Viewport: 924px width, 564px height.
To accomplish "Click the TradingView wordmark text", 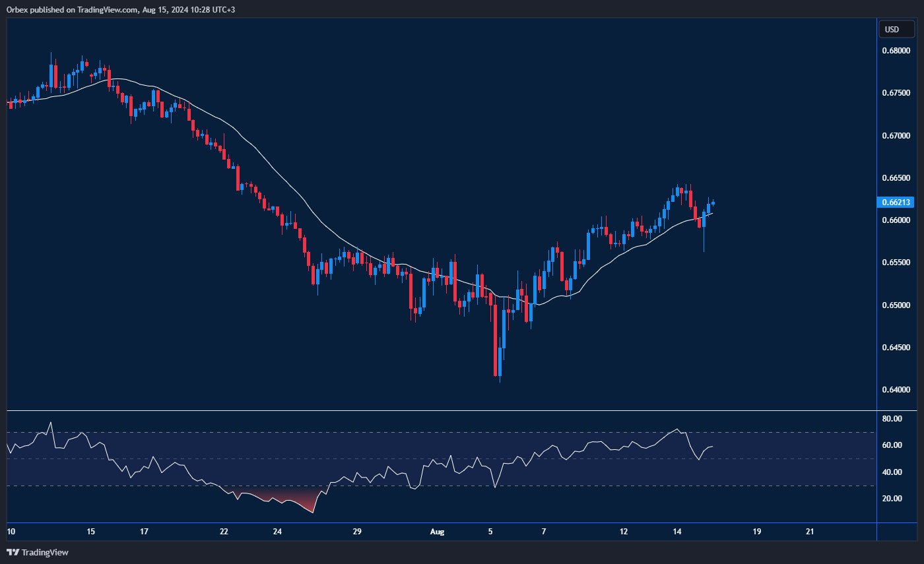I will [45, 552].
